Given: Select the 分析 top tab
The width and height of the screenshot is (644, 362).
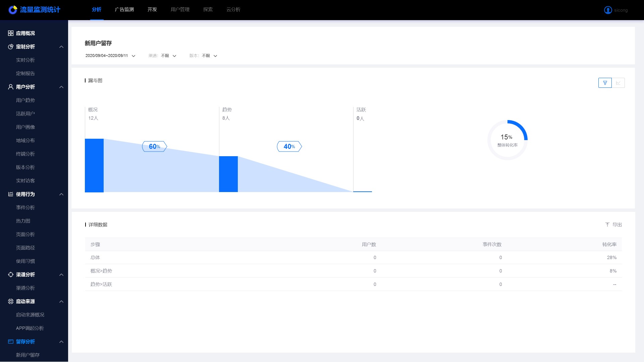Looking at the screenshot, I should click(97, 10).
